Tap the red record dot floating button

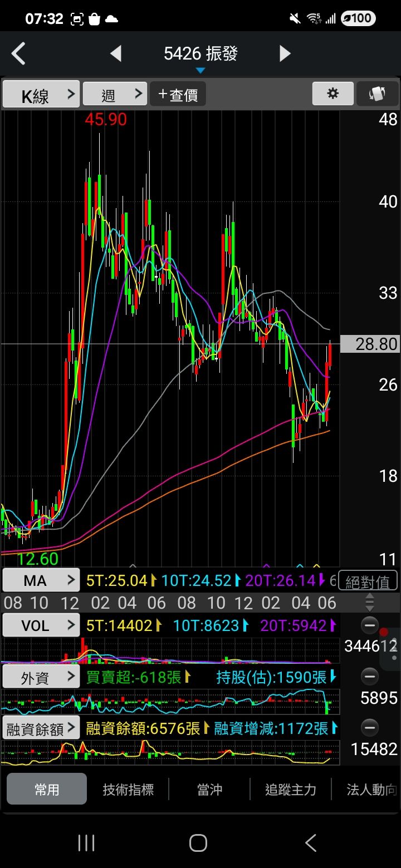[x=384, y=632]
